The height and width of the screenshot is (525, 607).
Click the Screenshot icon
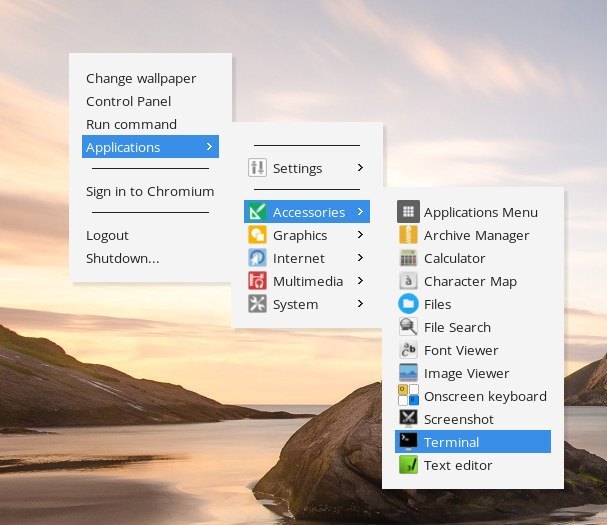[408, 419]
